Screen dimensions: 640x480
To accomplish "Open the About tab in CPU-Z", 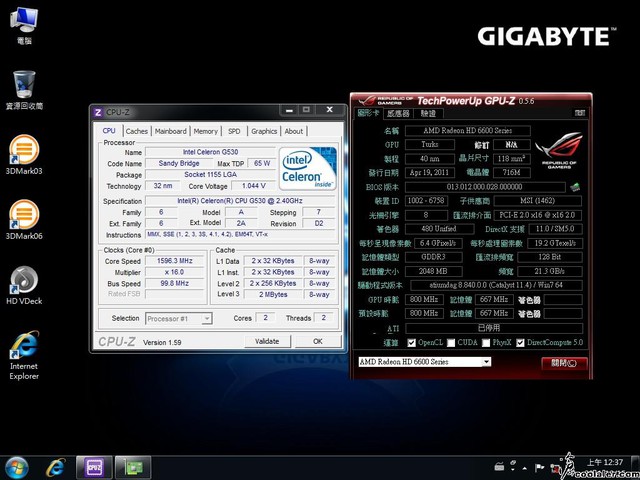I will [x=294, y=131].
